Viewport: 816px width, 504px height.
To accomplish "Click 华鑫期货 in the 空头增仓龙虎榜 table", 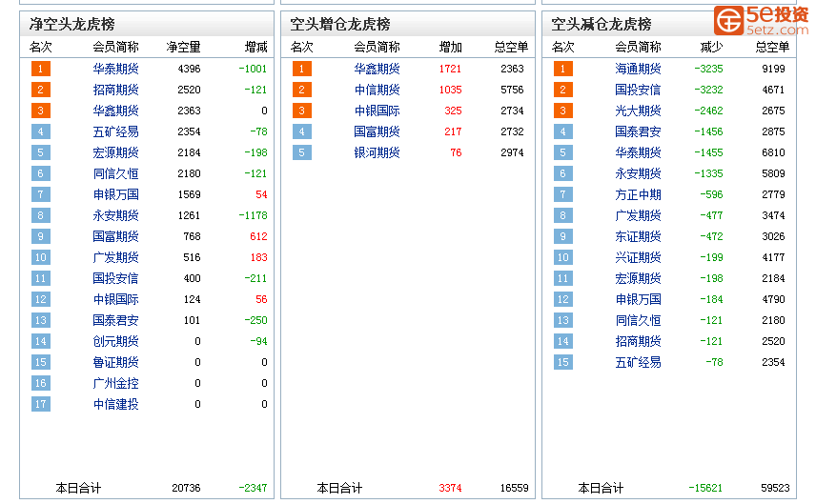I will (x=377, y=69).
